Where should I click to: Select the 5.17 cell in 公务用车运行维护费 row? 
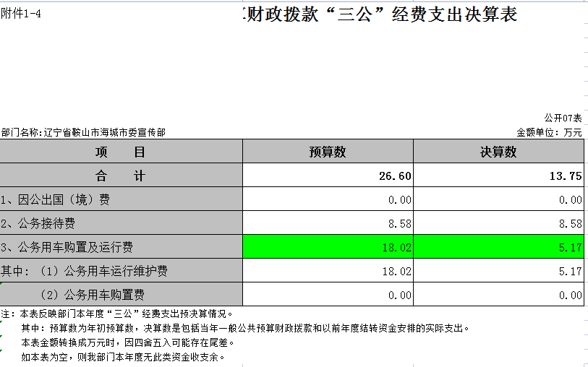click(498, 271)
